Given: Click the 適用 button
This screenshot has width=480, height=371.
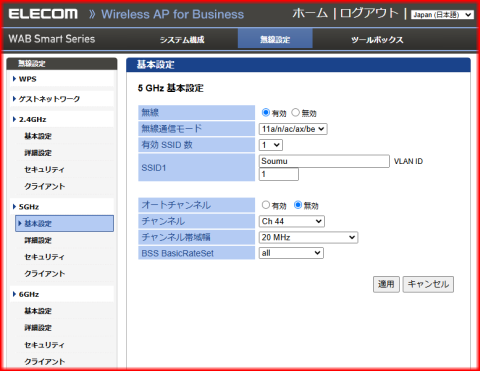Looking at the screenshot, I should coord(386,284).
